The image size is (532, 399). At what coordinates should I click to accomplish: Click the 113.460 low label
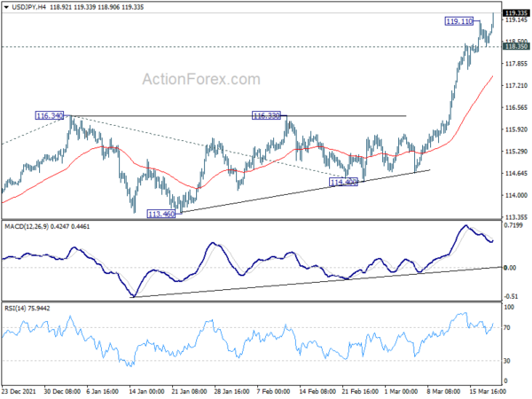(x=161, y=214)
